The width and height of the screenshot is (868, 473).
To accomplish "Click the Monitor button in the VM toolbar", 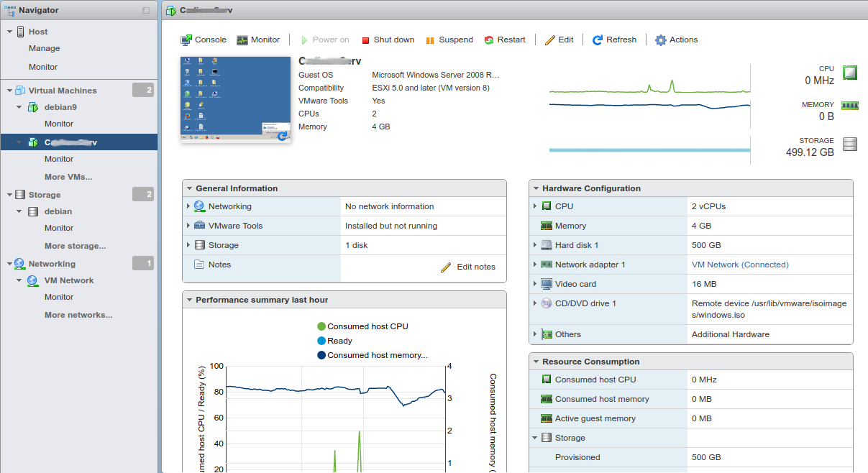I will pos(258,40).
